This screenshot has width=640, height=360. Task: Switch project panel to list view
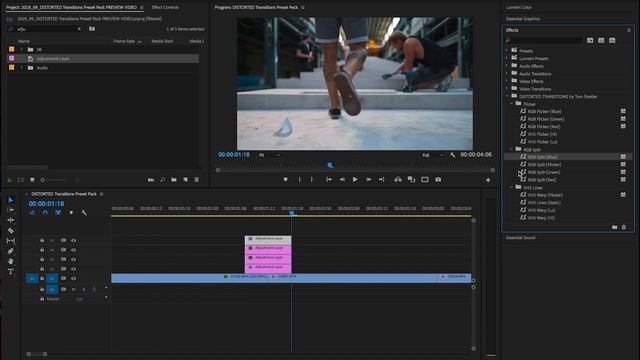(x=20, y=180)
